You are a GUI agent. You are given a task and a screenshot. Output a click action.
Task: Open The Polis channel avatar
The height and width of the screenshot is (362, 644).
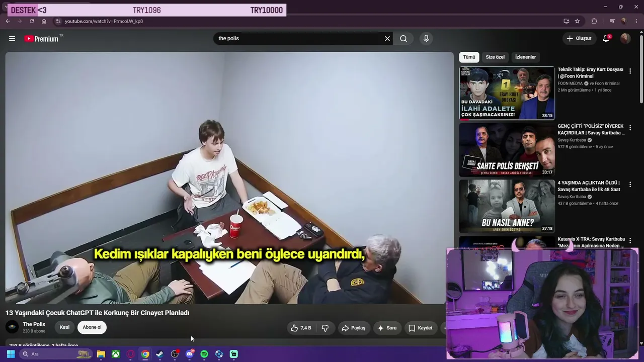(x=12, y=327)
